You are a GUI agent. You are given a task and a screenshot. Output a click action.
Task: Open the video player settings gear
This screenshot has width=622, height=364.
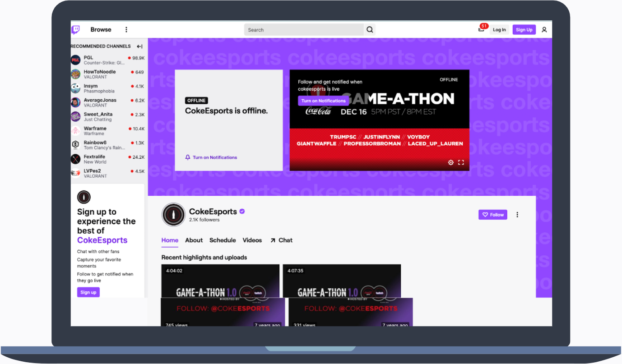point(450,162)
